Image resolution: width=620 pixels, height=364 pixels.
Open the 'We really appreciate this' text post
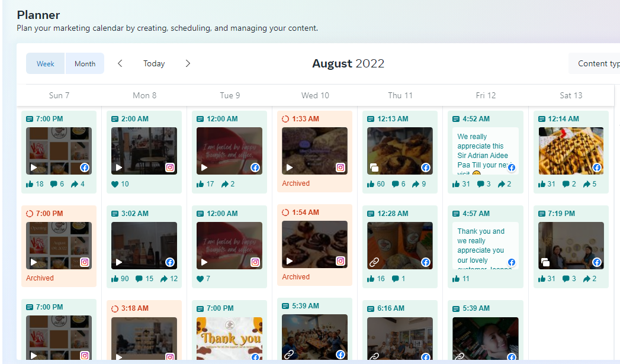pyautogui.click(x=486, y=151)
